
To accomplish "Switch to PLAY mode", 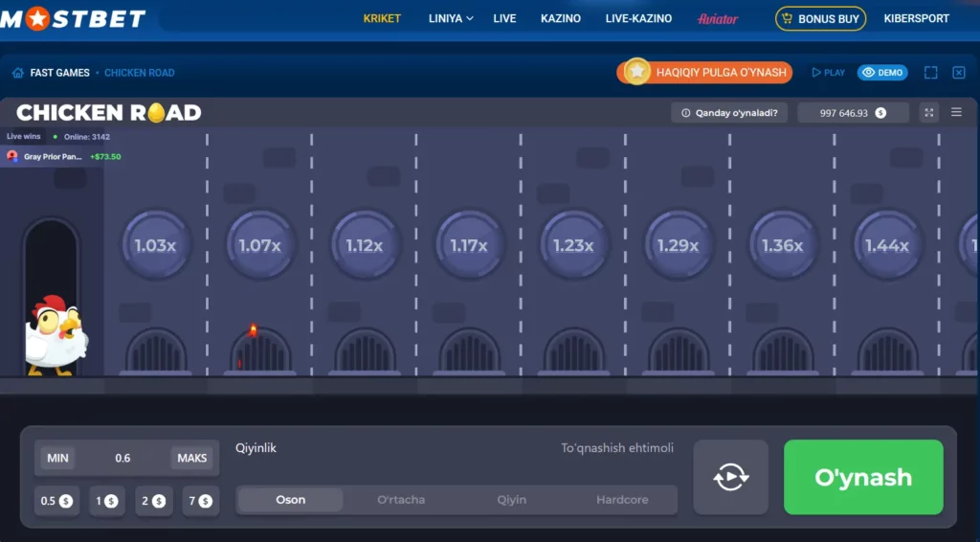I will point(829,73).
